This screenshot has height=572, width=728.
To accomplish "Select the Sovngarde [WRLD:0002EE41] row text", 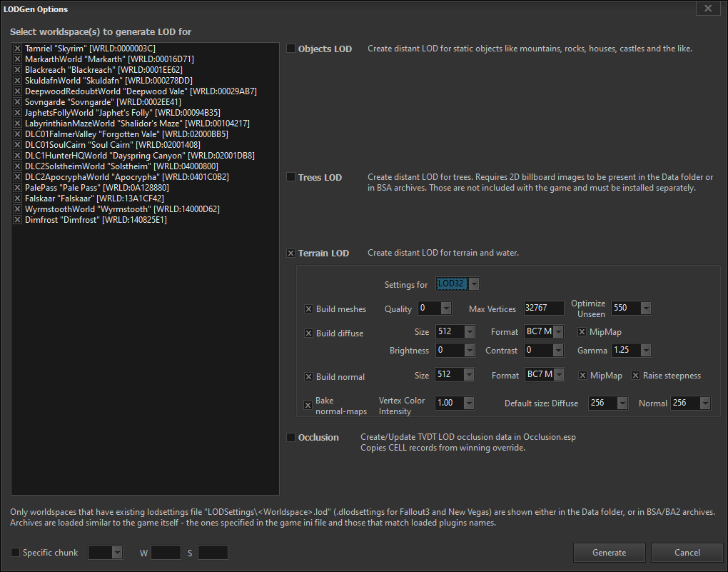I will [x=103, y=102].
